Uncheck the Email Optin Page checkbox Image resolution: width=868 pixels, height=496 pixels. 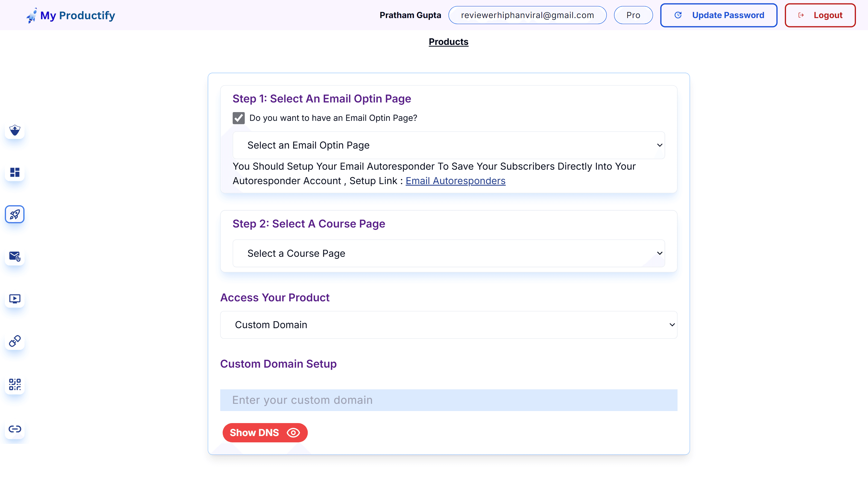pos(238,118)
